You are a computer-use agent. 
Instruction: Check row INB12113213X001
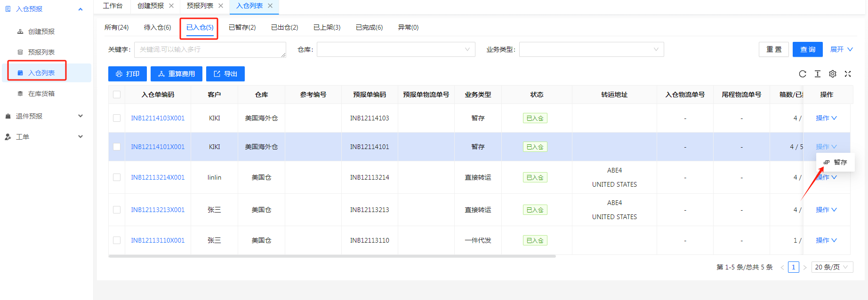pos(117,210)
